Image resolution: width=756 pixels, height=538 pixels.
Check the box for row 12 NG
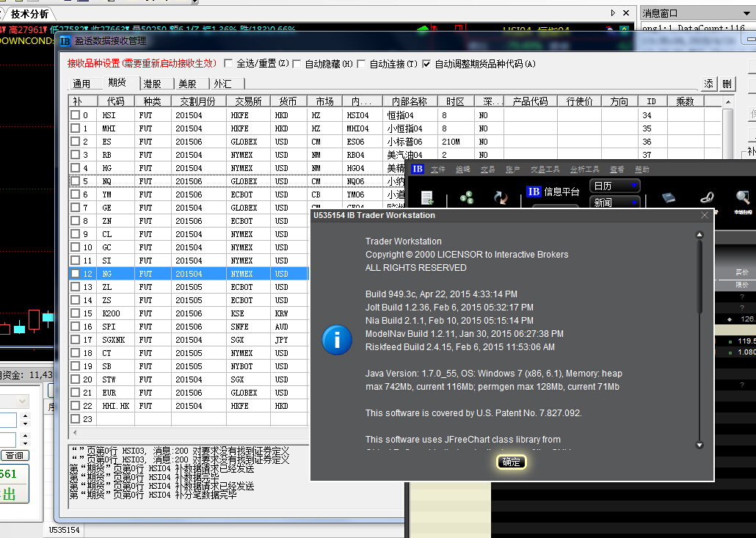tap(75, 274)
